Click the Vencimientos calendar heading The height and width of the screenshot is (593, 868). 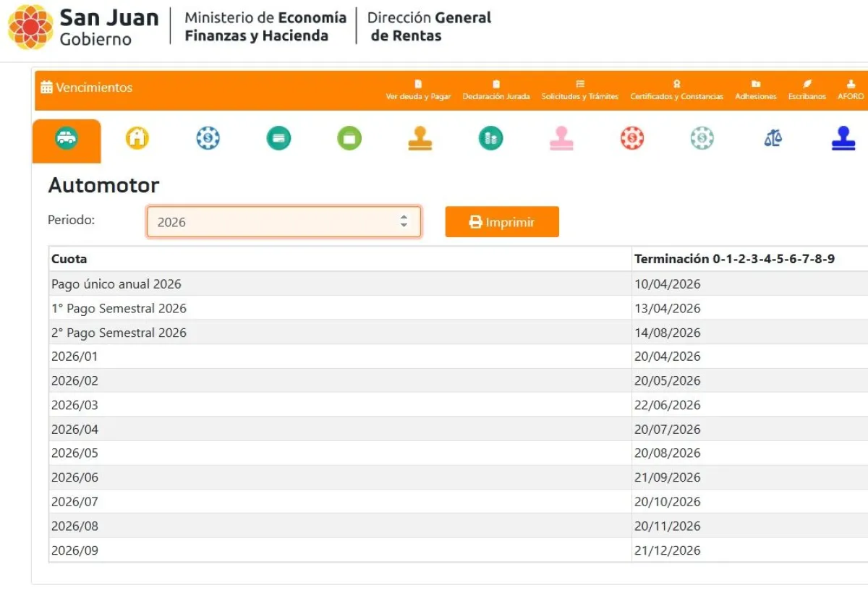point(87,88)
